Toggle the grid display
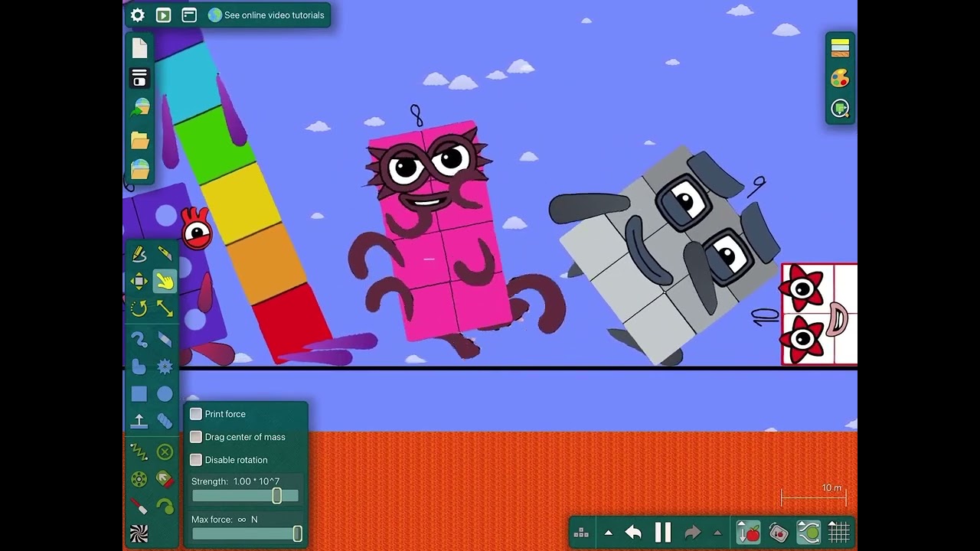Image resolution: width=980 pixels, height=551 pixels. point(839,533)
